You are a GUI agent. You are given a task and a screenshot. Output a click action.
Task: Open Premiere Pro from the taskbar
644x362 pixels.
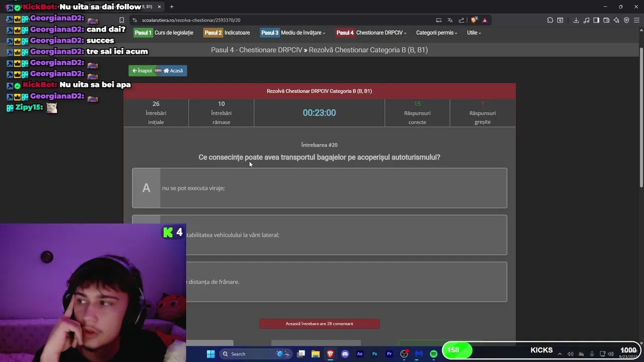click(389, 354)
